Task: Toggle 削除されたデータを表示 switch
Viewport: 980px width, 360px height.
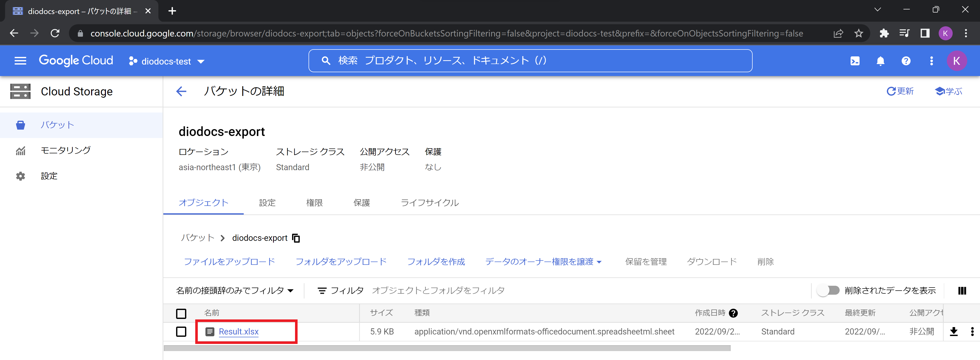Action: 828,290
